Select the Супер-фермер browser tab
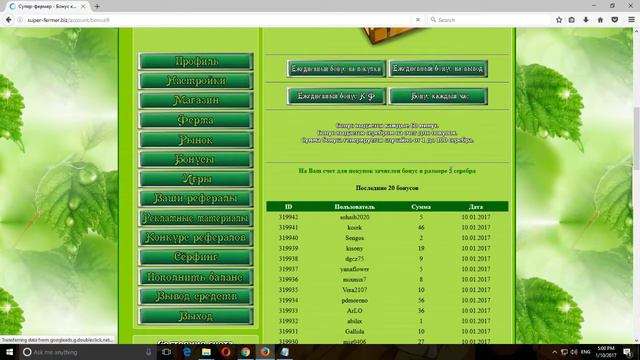640x360 pixels. [47, 7]
